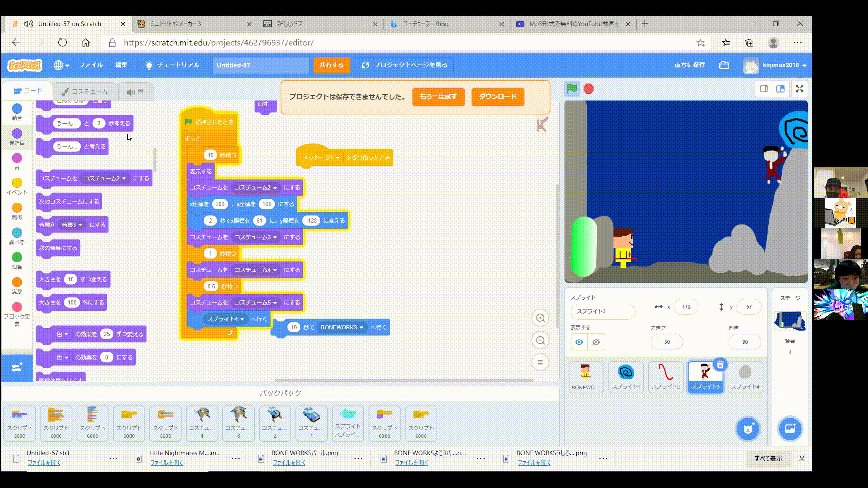
Task: Open コスチューム2 dropdown in palette block
Action: pyautogui.click(x=105, y=178)
